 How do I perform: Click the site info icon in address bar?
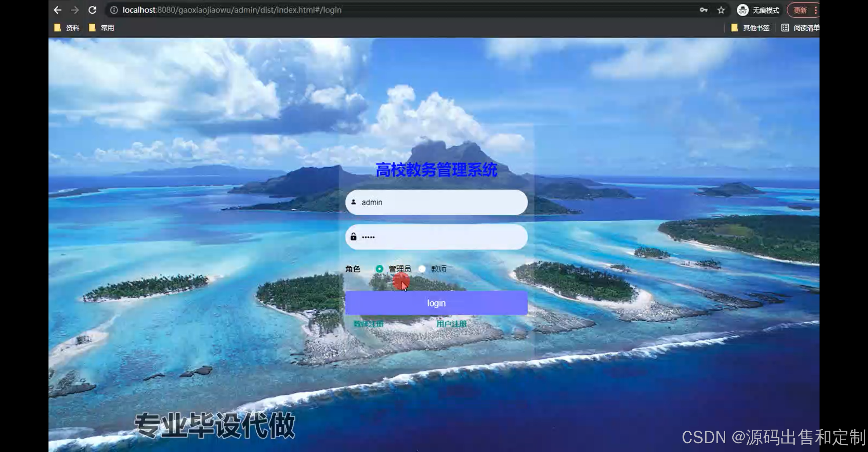114,10
